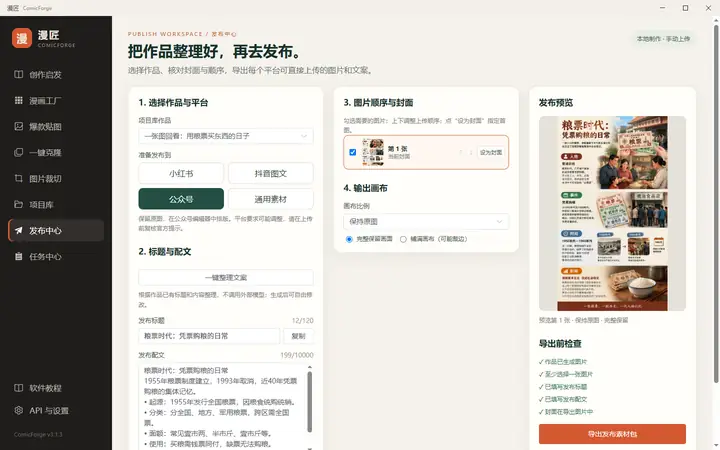Move 第 1 张 up with arrow
The image size is (720, 450).
tap(461, 152)
